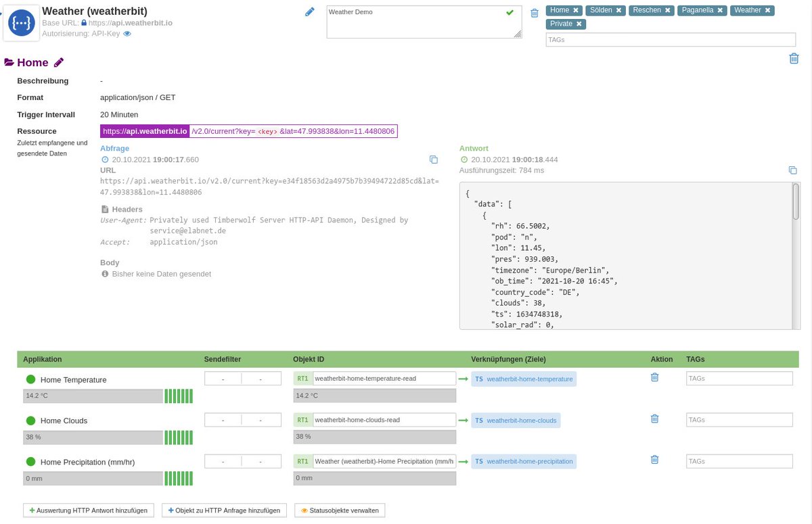Click the Antwort JSON scrollbar

[x=796, y=202]
